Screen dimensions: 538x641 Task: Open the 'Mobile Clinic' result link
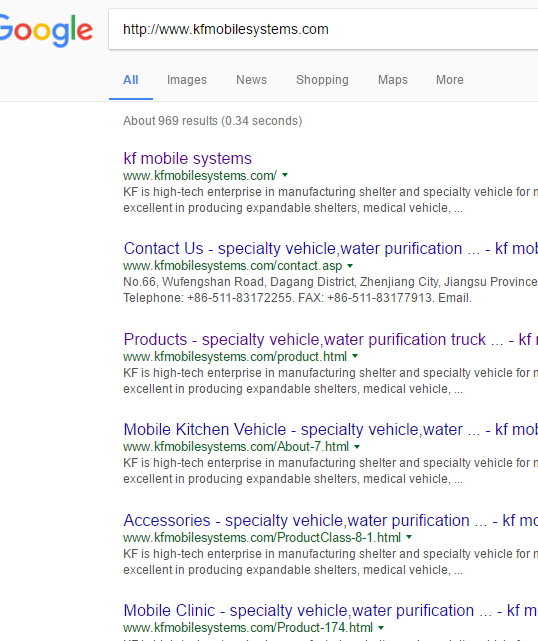click(331, 611)
